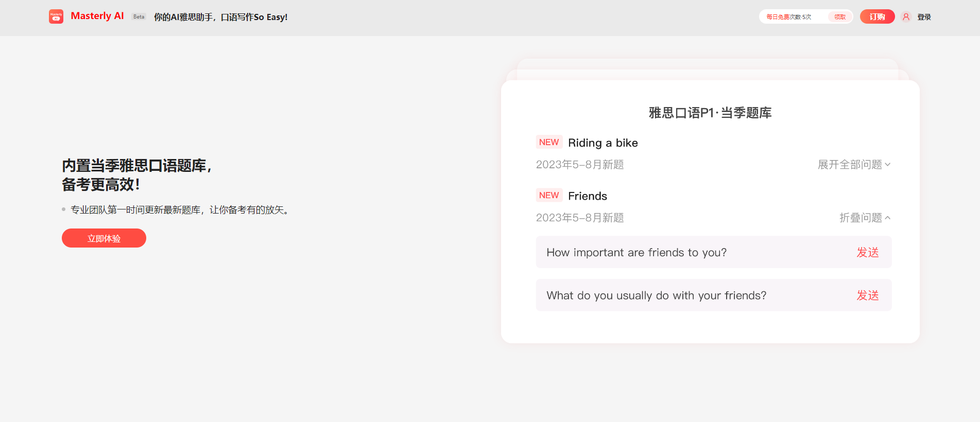Click the Beta badge near the logo
Screen dimensions: 980x422
pyautogui.click(x=139, y=17)
